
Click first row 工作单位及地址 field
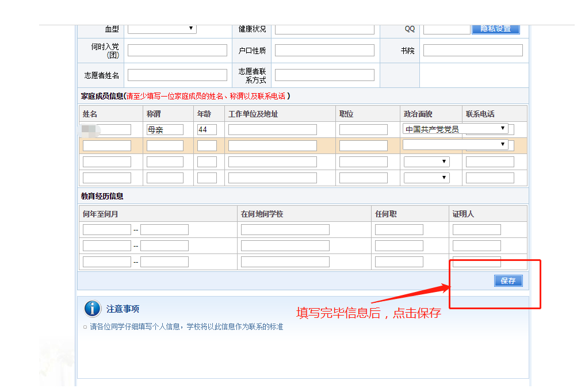272,130
